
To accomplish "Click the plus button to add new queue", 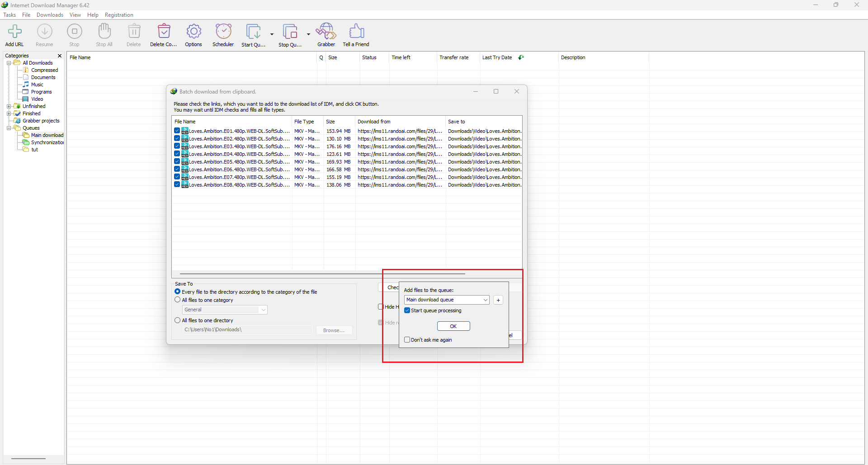I will [x=498, y=300].
